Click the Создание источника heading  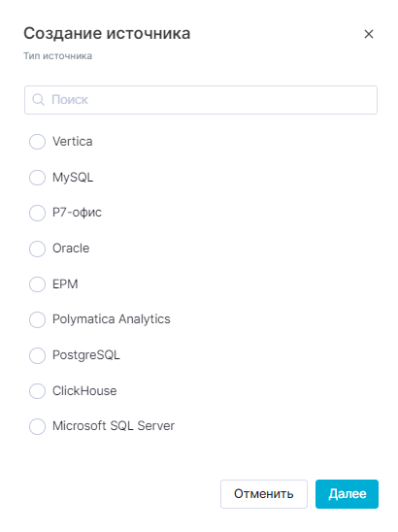[107, 34]
